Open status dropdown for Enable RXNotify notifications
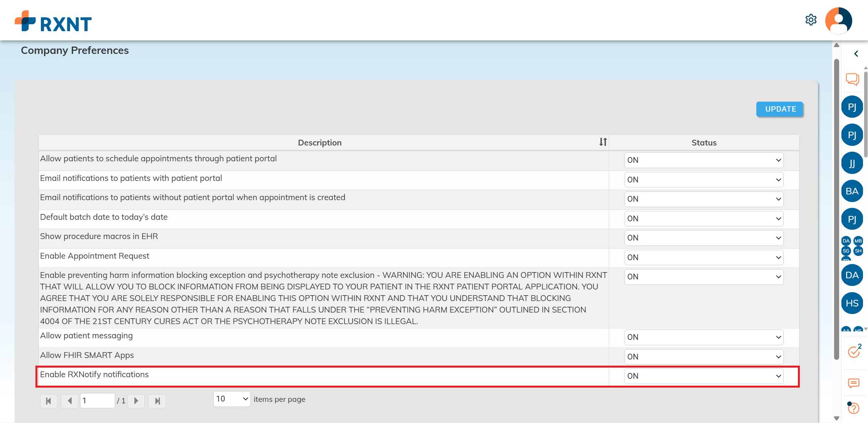The width and height of the screenshot is (868, 423). (x=704, y=376)
